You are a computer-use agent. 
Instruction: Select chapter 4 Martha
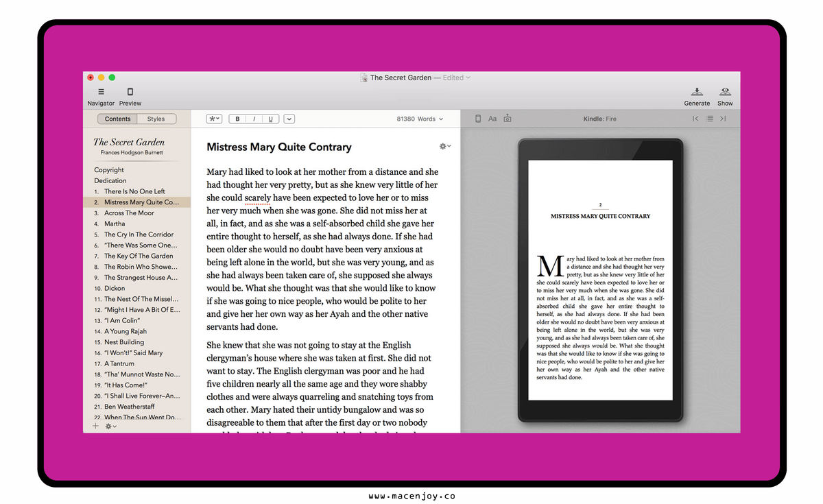137,224
